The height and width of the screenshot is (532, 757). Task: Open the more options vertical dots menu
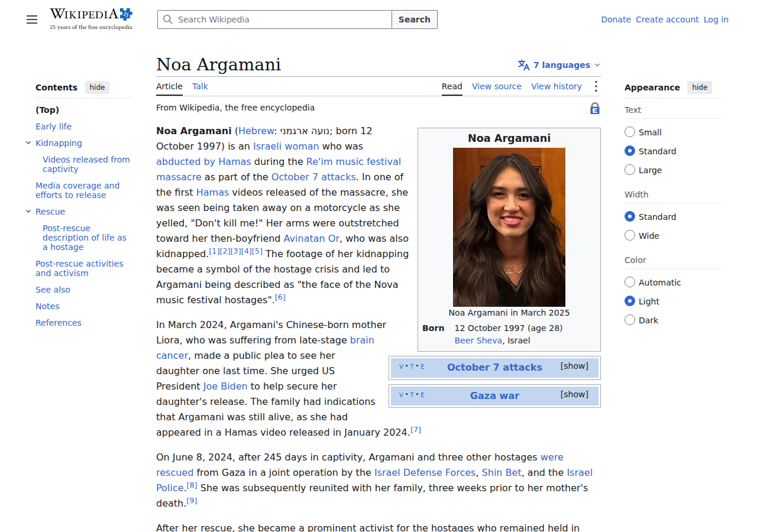(x=596, y=86)
